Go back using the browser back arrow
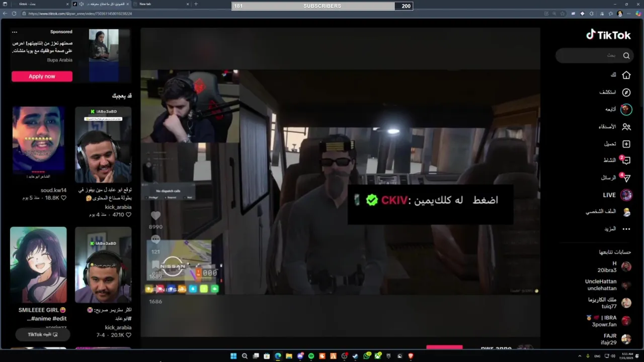The width and height of the screenshot is (644, 362). tap(5, 14)
